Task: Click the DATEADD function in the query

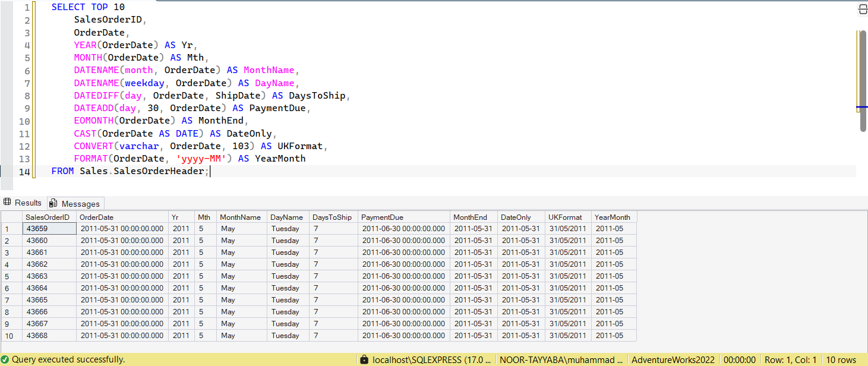Action: [x=93, y=108]
